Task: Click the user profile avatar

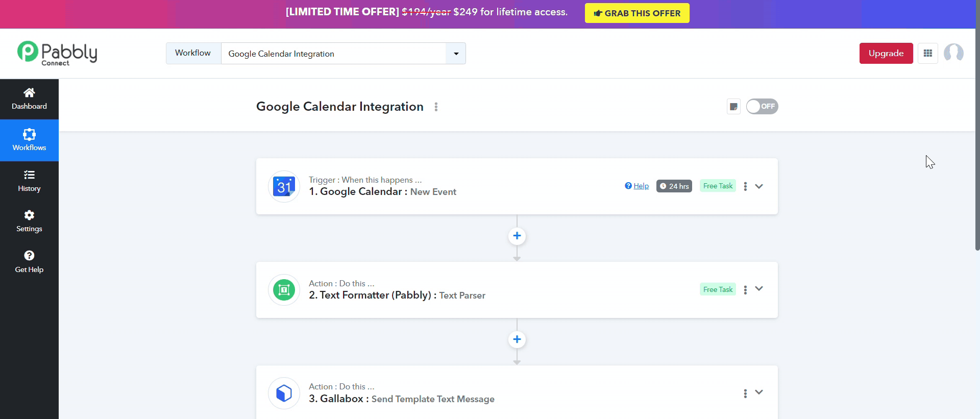Action: tap(953, 53)
